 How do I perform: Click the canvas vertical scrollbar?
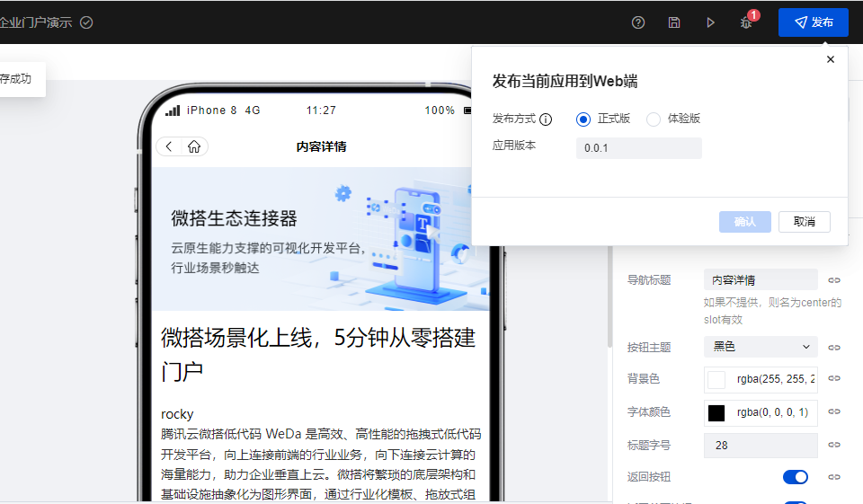click(x=609, y=297)
